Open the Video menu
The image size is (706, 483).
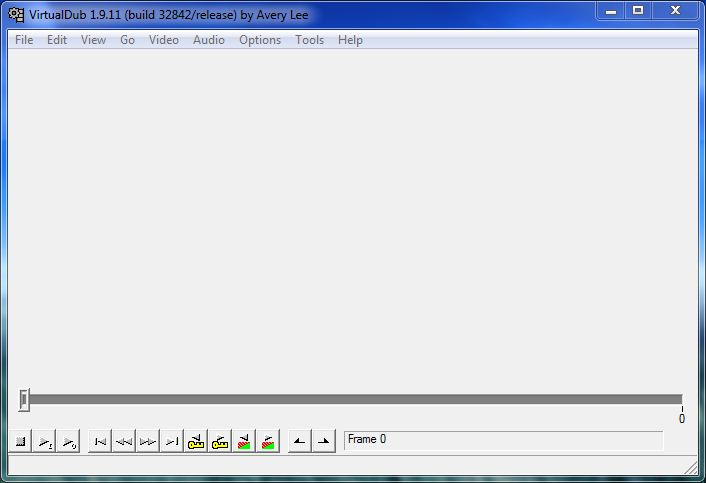click(164, 40)
